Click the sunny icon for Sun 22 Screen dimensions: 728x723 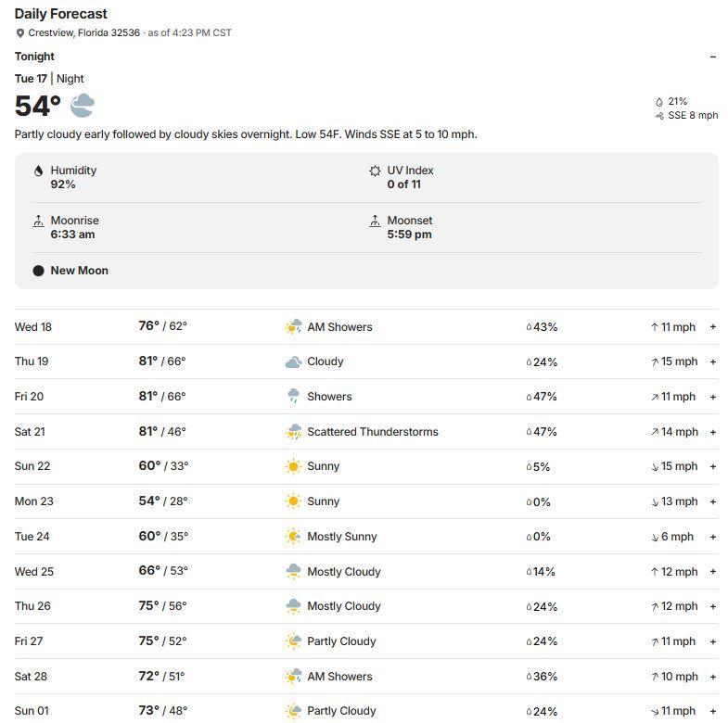(x=293, y=466)
